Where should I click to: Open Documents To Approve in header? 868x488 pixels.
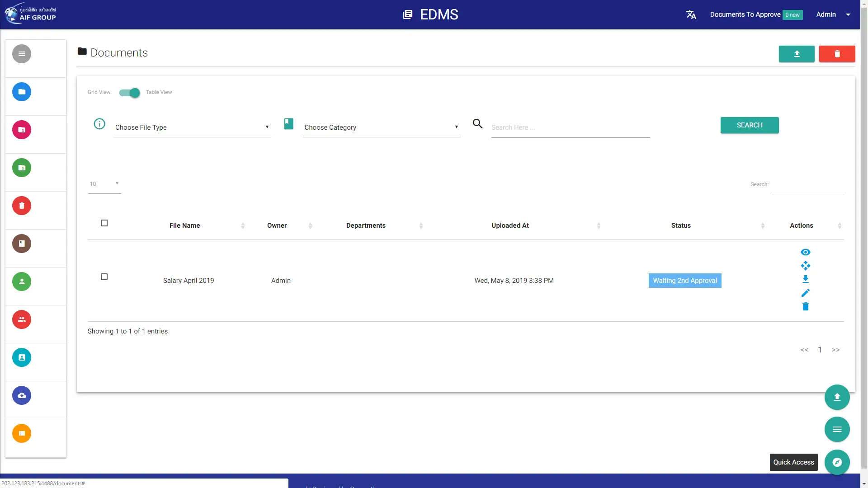click(756, 14)
